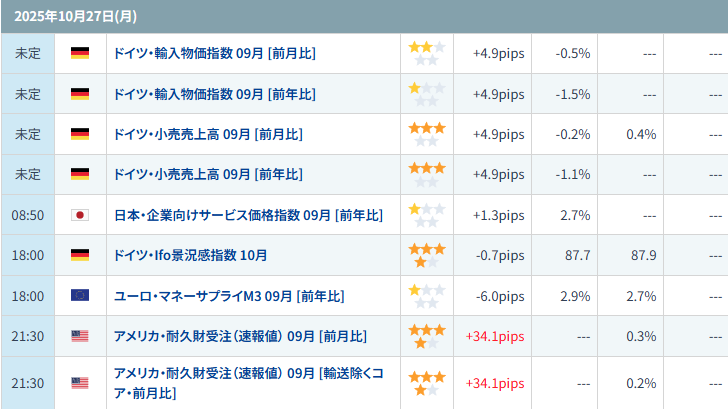Image resolution: width=728 pixels, height=409 pixels.
Task: Open ドイツ・Ifo景況感指数 10月 link
Action: pos(190,255)
